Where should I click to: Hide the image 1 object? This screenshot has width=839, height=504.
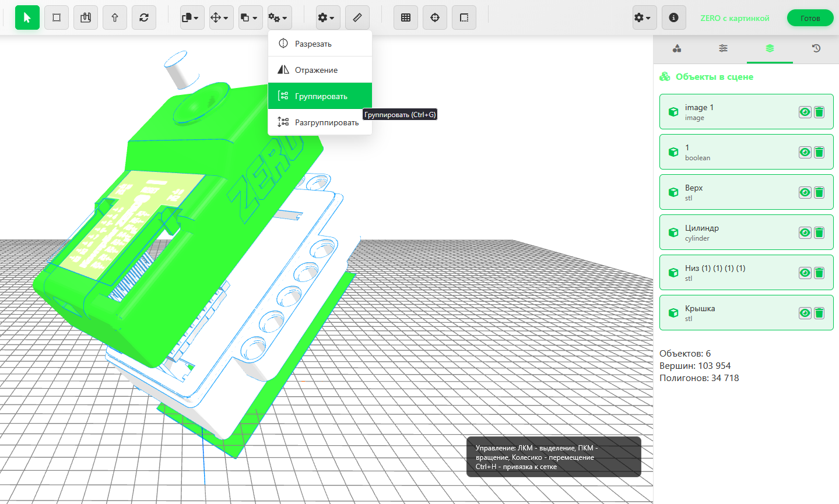coord(805,112)
